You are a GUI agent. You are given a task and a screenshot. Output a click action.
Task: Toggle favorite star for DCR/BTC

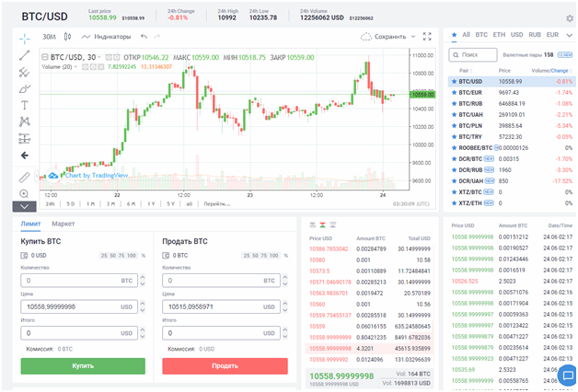coord(454,159)
